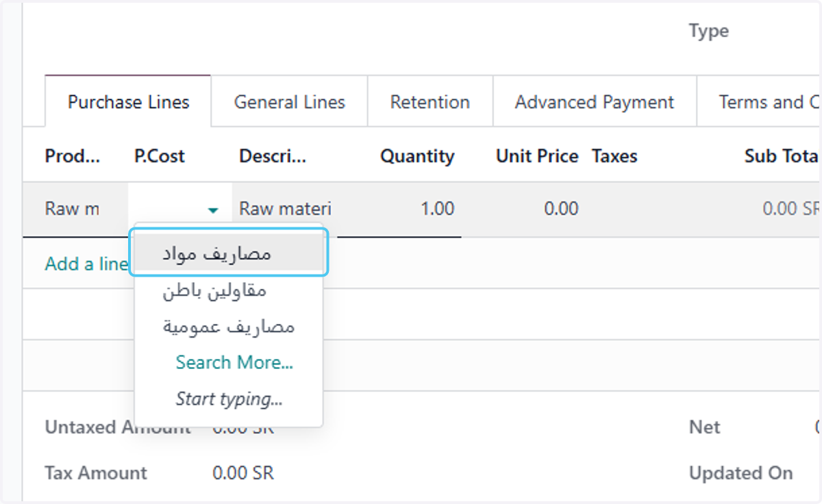The height and width of the screenshot is (504, 822).
Task: Go to the Retention tab
Action: [430, 102]
